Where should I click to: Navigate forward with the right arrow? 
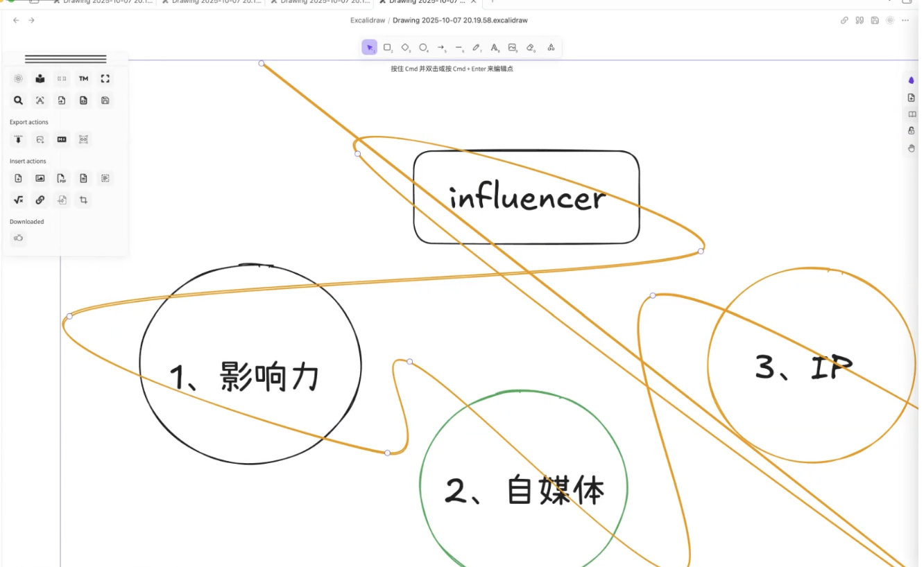[x=31, y=20]
